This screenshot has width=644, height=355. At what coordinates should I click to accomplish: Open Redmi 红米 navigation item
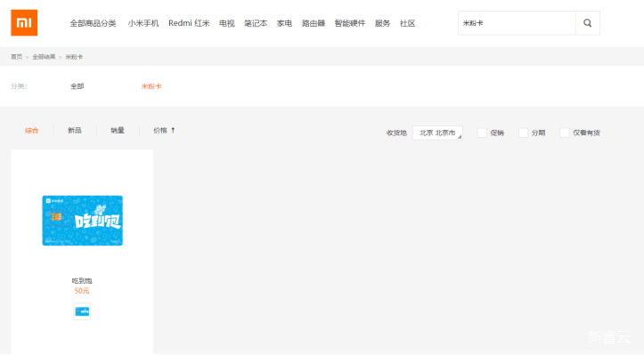tap(189, 23)
